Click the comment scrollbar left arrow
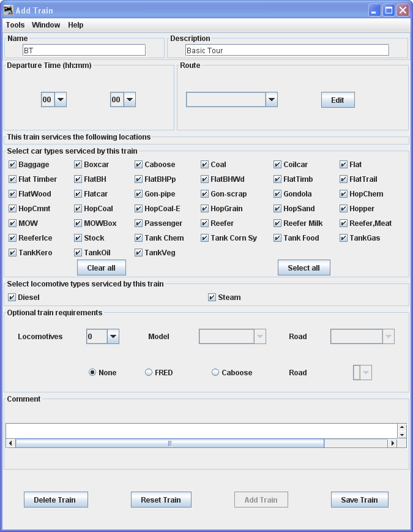The width and height of the screenshot is (413, 532). pos(10,443)
